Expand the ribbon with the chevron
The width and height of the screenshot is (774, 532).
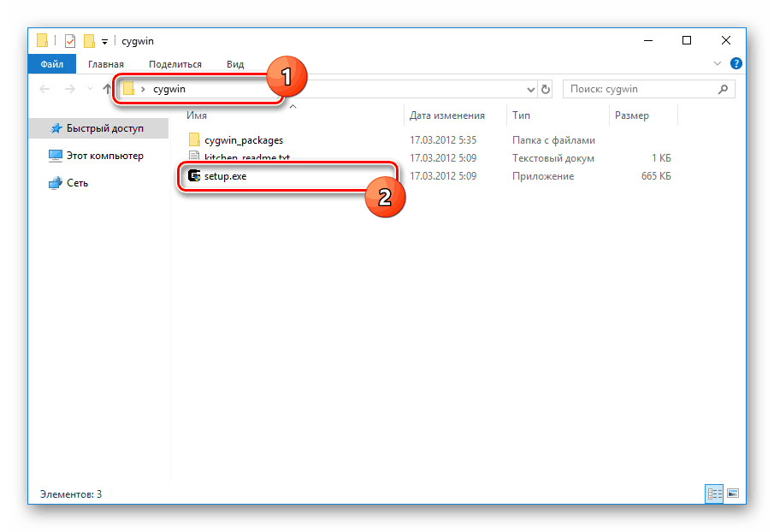tap(718, 63)
